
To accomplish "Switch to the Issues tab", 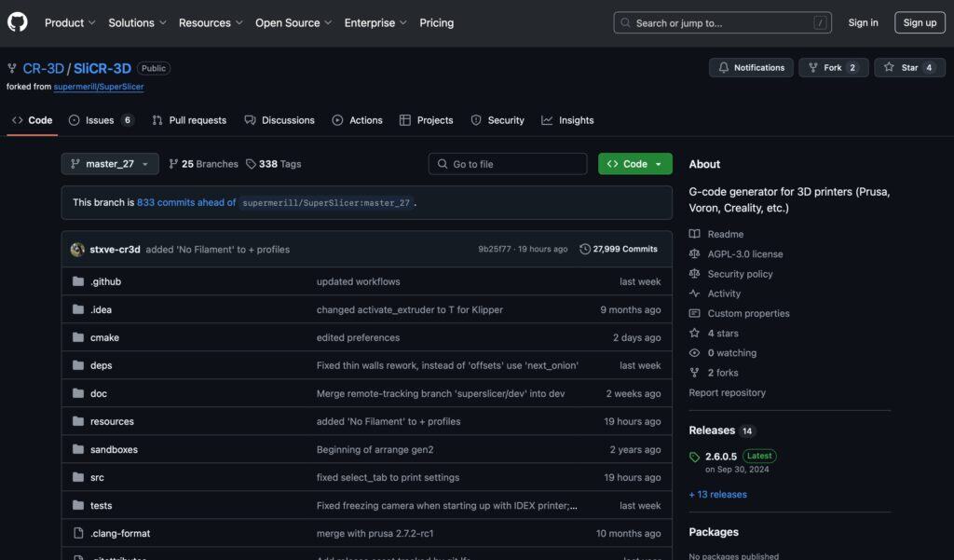I will [x=101, y=120].
